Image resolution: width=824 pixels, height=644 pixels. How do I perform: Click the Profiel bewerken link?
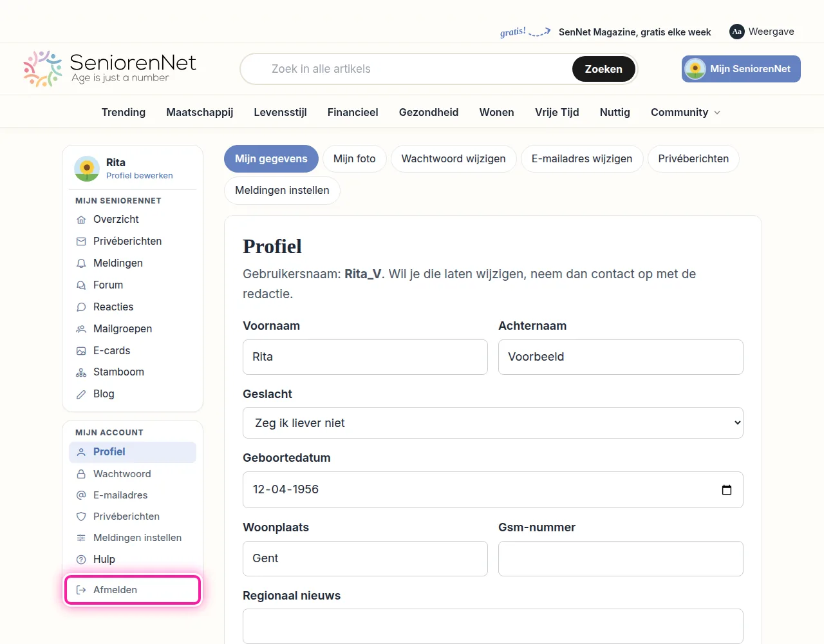point(140,176)
